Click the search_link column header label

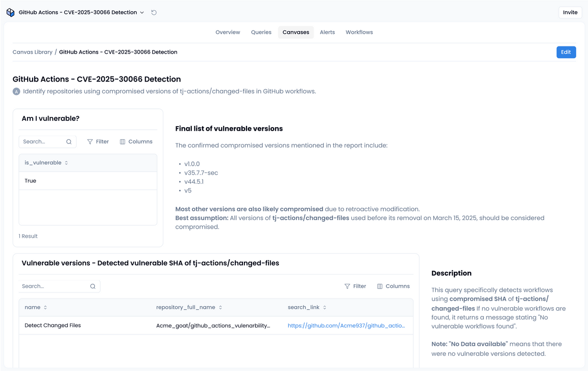pyautogui.click(x=303, y=307)
